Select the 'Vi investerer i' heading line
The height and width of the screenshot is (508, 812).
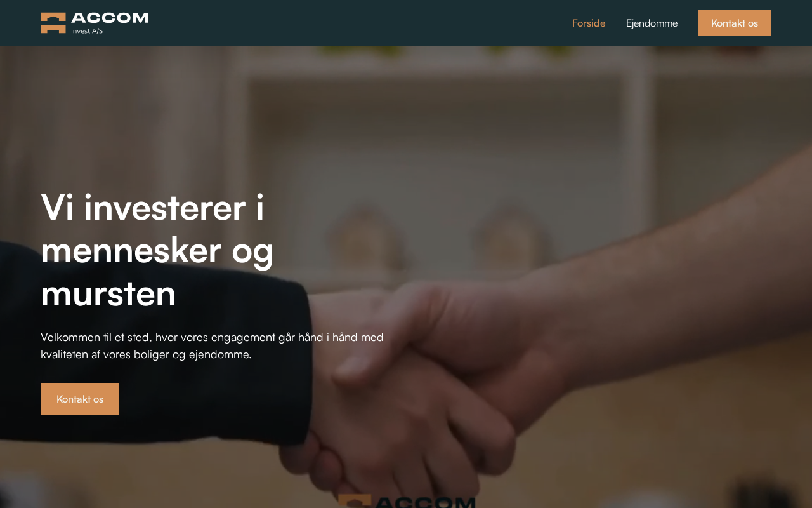pyautogui.click(x=152, y=206)
